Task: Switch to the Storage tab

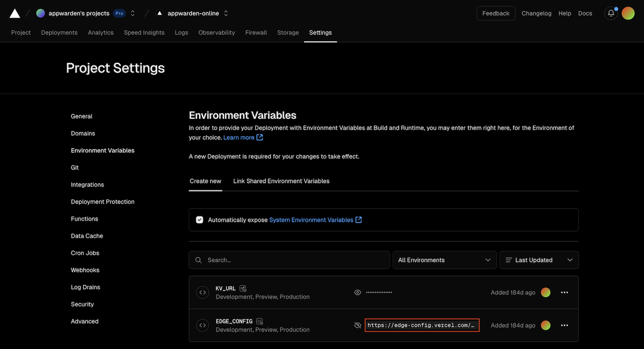Action: coord(288,32)
